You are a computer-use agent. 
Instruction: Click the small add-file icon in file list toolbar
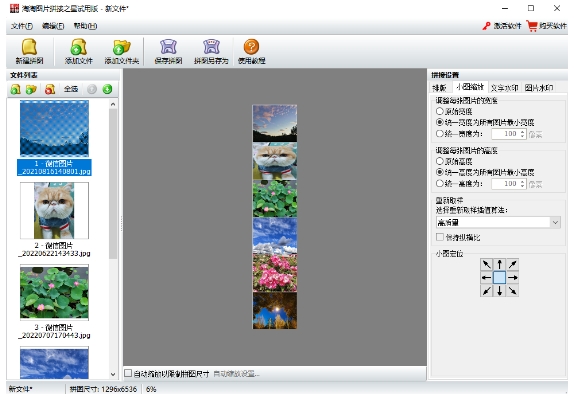coord(15,89)
